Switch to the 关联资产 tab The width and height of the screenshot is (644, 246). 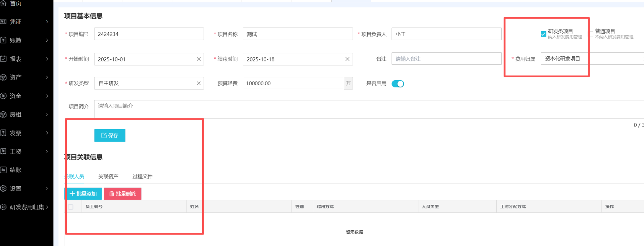pyautogui.click(x=108, y=177)
